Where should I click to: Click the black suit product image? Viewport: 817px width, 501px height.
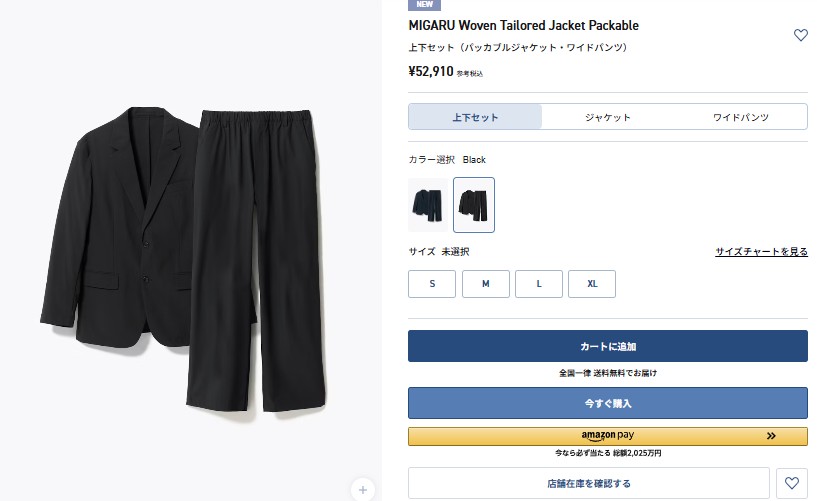183,259
